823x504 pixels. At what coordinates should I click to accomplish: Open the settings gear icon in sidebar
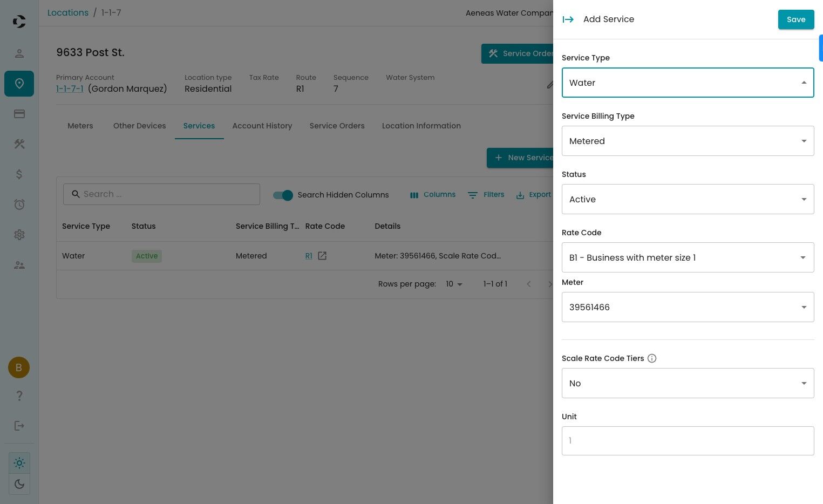point(19,235)
